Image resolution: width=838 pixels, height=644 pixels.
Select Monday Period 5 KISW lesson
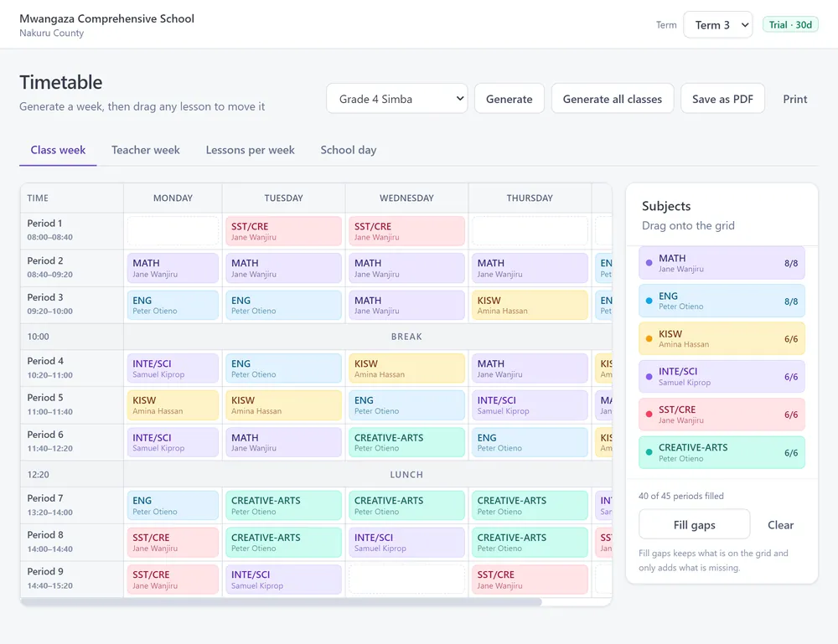pyautogui.click(x=173, y=404)
